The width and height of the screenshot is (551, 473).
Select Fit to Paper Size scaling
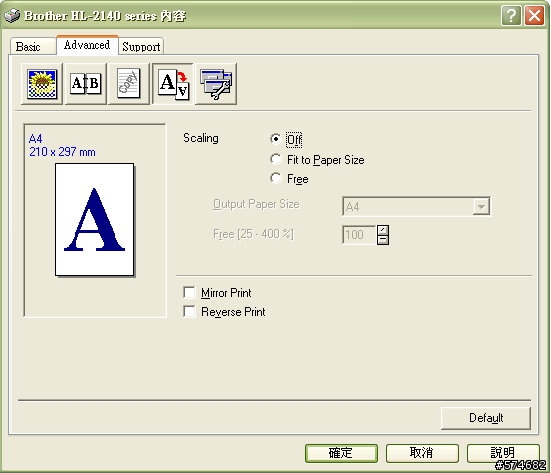click(276, 160)
